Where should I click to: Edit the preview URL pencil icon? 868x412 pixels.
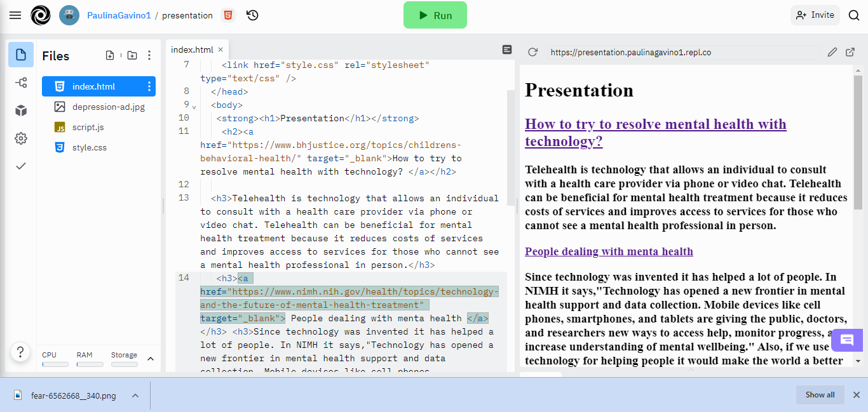[832, 52]
